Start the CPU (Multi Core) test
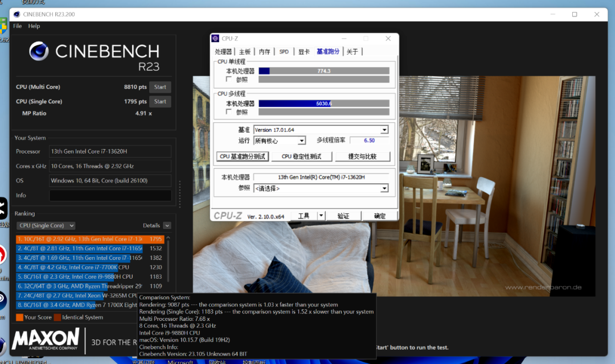 (160, 87)
